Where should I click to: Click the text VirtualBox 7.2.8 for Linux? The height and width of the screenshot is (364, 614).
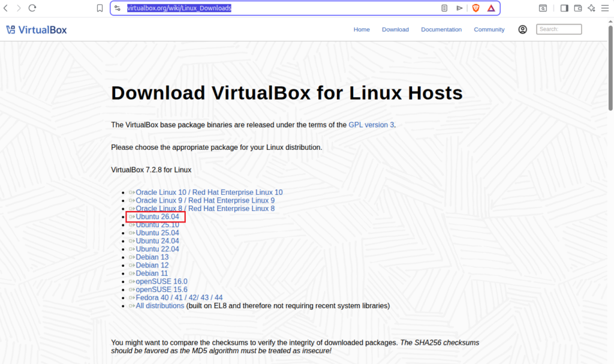tap(151, 170)
